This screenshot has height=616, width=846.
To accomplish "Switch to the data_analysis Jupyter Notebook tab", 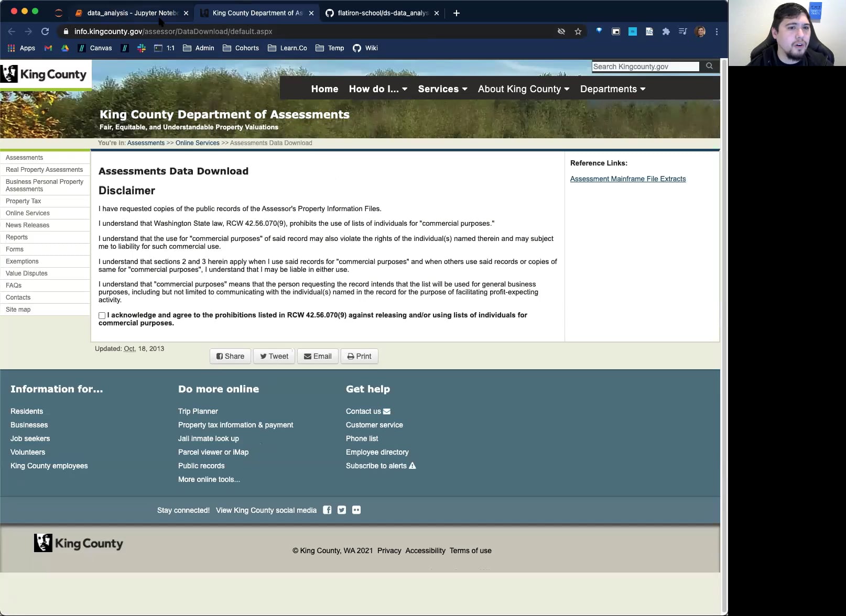I will (131, 13).
